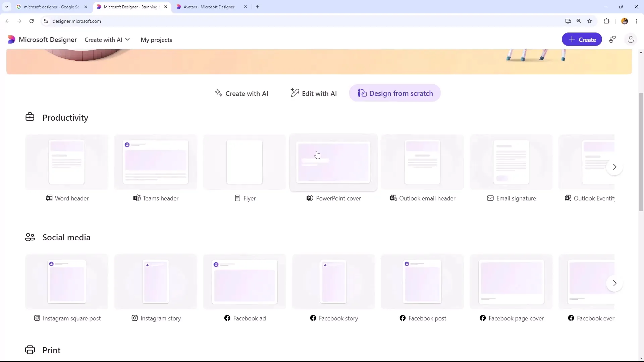644x362 pixels.
Task: Switch to the Create with AI tab
Action: [x=241, y=93]
